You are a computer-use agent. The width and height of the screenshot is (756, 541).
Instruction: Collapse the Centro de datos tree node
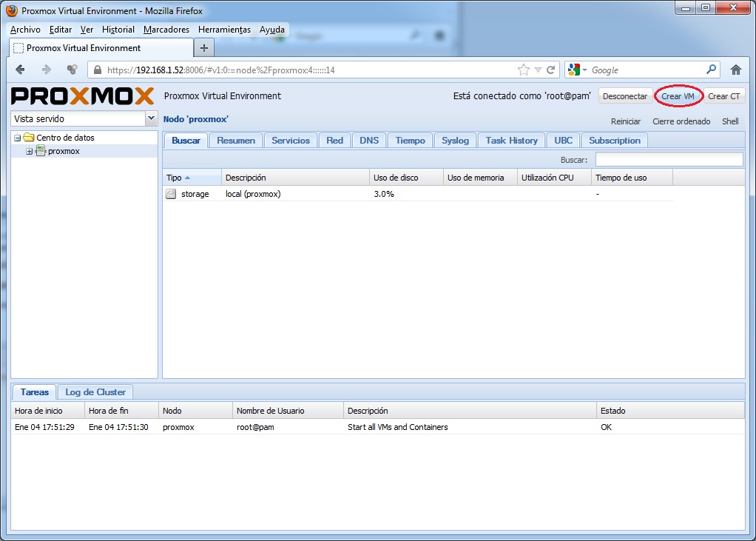pos(17,138)
